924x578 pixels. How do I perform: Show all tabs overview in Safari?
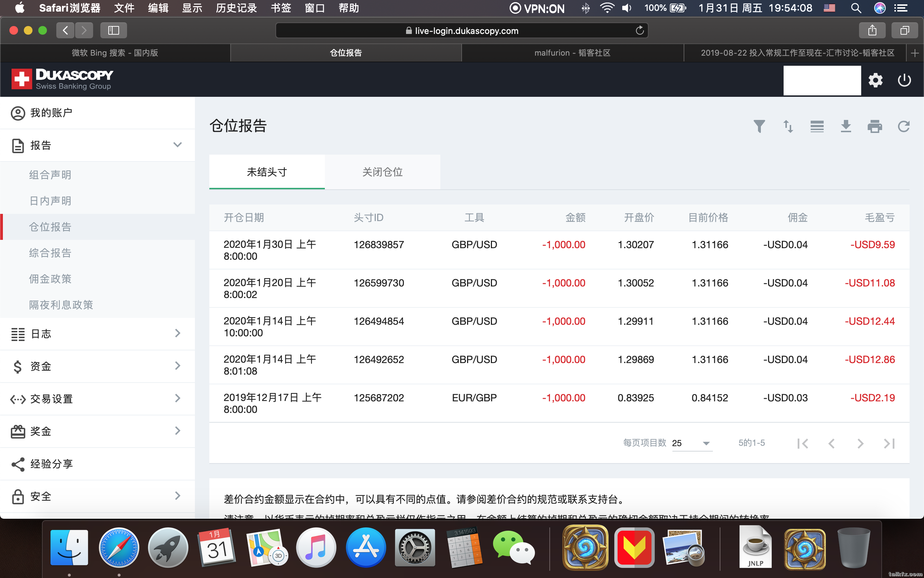[x=905, y=30]
